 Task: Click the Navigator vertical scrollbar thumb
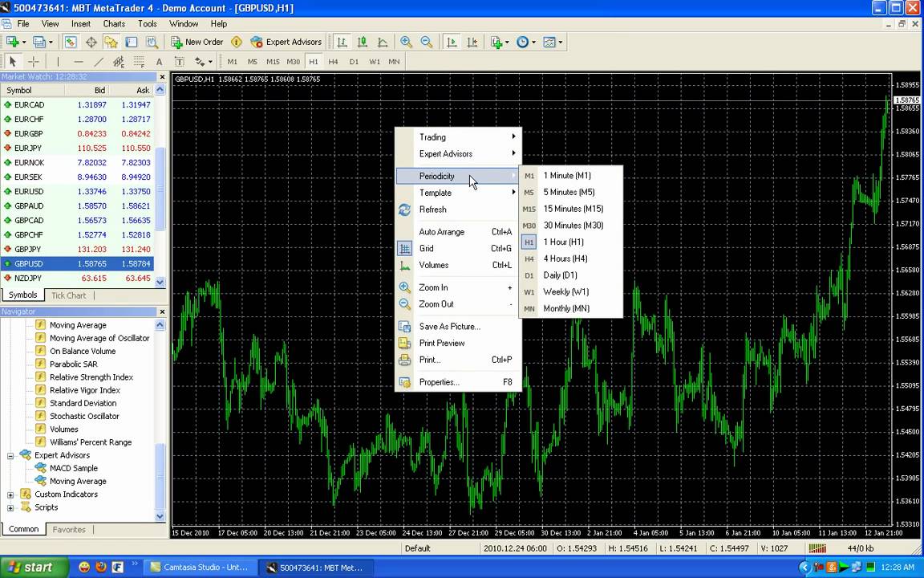(160, 477)
